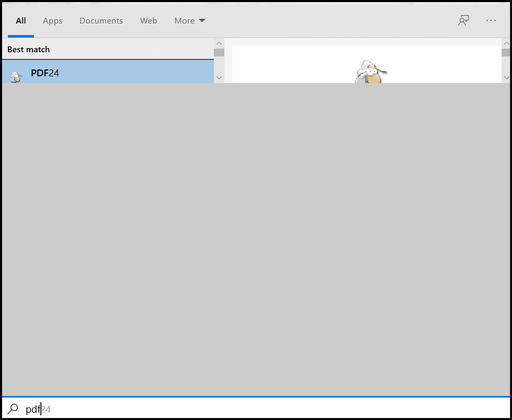
Task: Click the PDF24 sheep logo in preview pane
Action: pos(371,72)
